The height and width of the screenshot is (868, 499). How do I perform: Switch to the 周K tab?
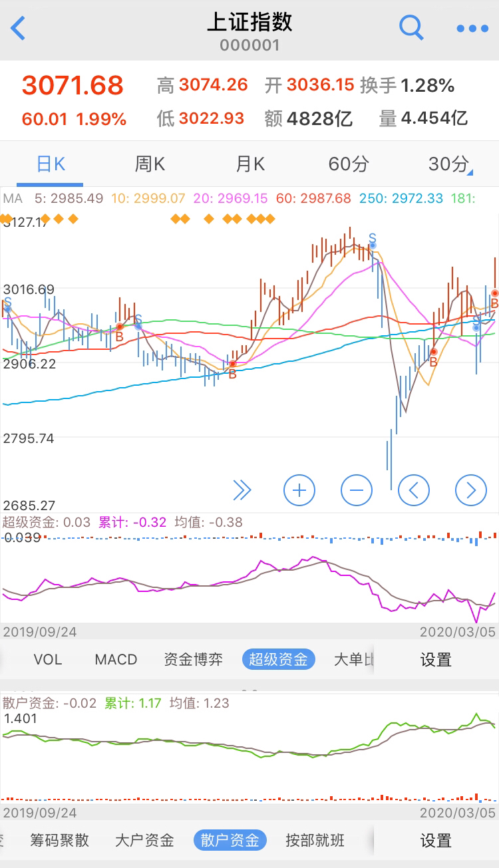150,164
